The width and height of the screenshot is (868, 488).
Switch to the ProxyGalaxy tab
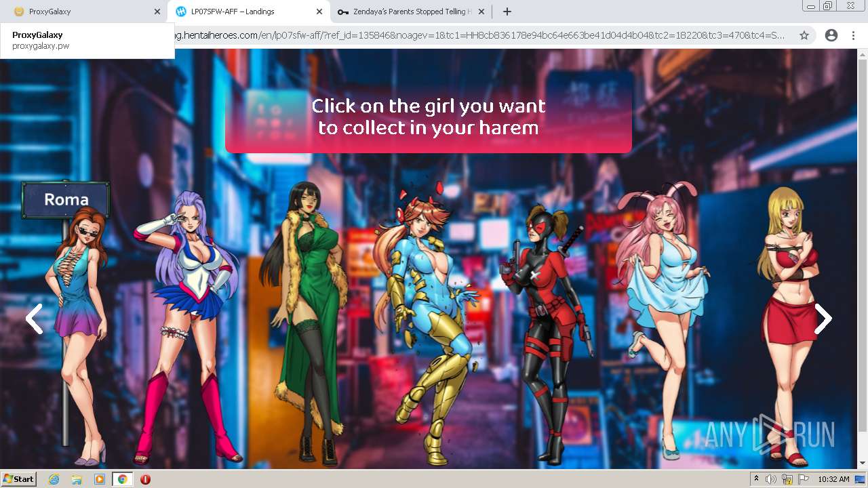tap(81, 12)
